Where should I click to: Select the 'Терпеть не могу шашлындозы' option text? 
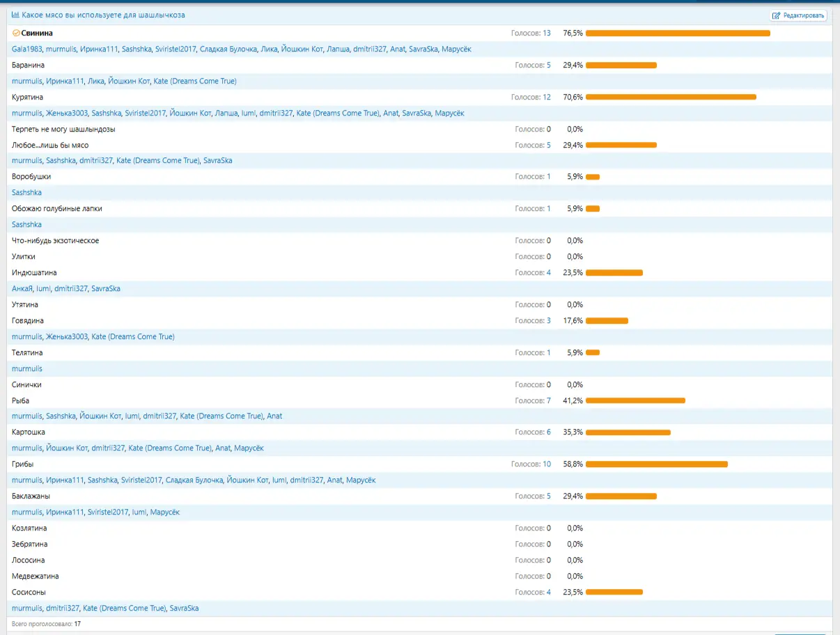63,129
